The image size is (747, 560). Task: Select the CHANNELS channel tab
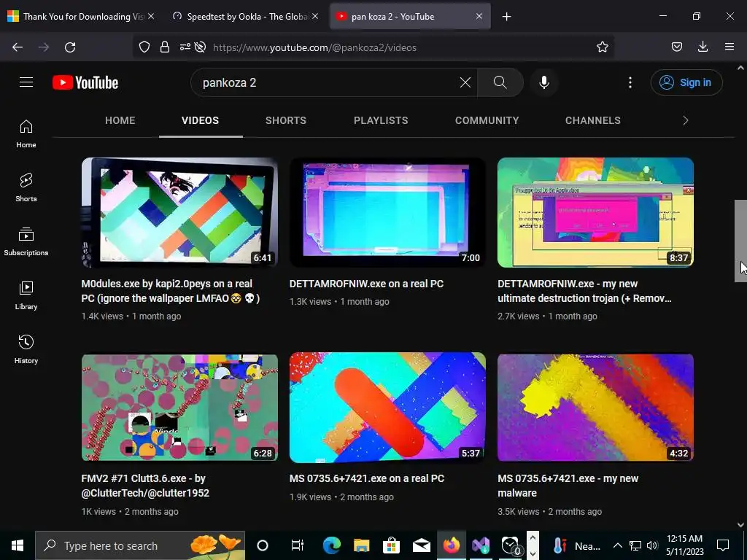(592, 120)
